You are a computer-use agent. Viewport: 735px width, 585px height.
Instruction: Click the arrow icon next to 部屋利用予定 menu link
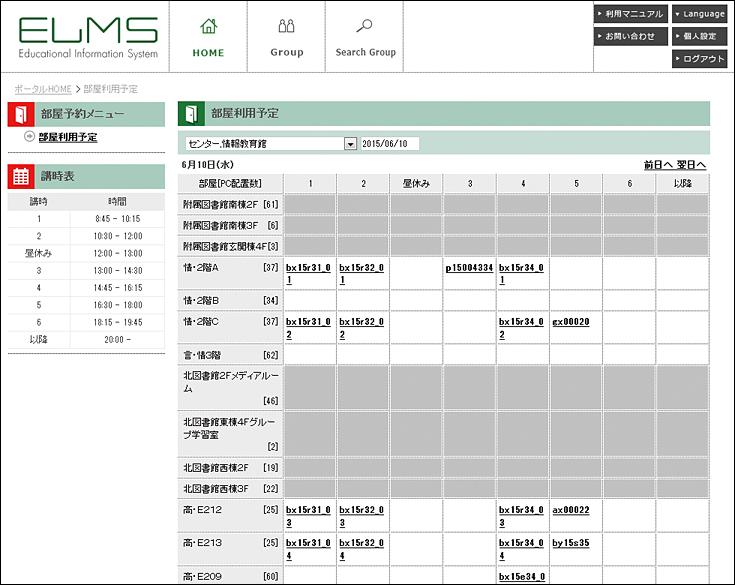(30, 136)
